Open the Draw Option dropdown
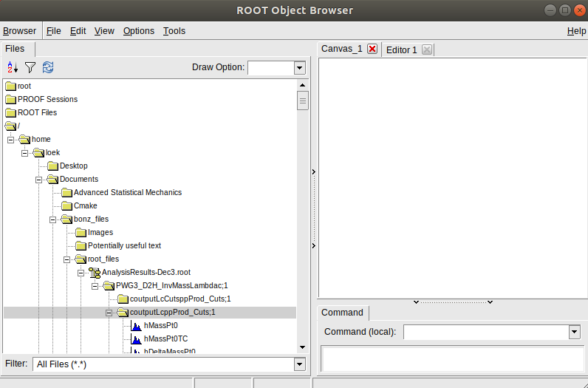 click(299, 68)
